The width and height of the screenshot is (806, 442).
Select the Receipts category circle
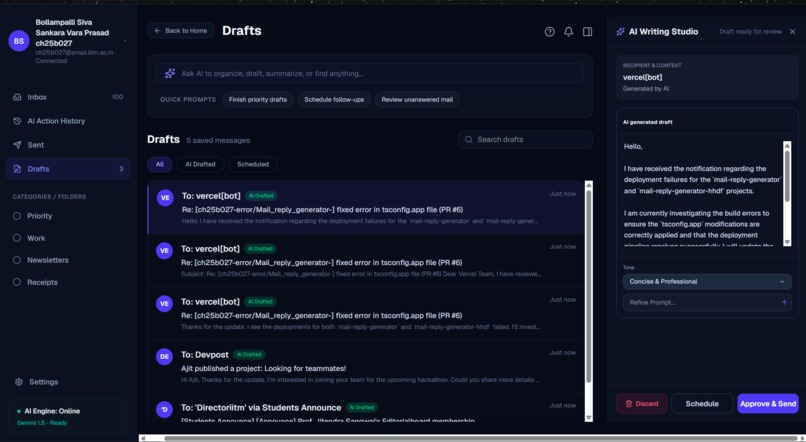(17, 282)
